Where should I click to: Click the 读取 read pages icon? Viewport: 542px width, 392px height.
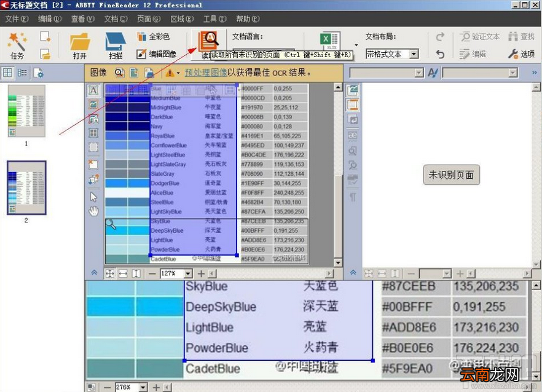tap(208, 42)
